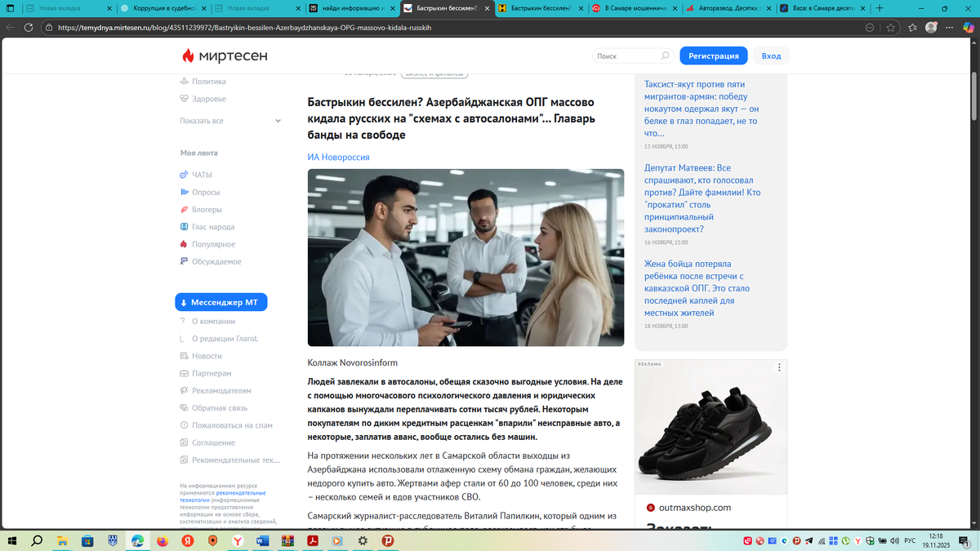Open Жена бойца потеряла ребёнка article
This screenshot has height=551, width=980.
pyautogui.click(x=697, y=288)
